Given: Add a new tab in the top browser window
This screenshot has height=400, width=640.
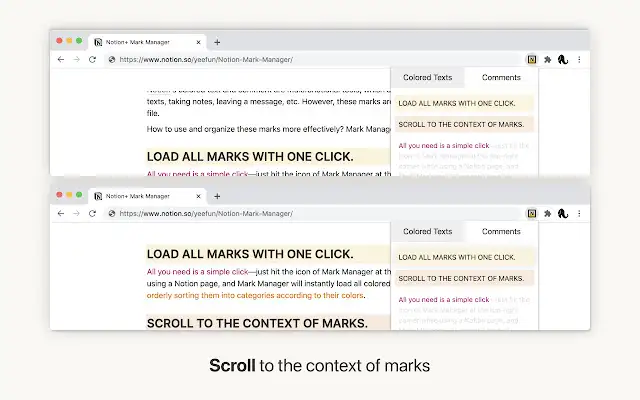Looking at the screenshot, I should pyautogui.click(x=217, y=42).
